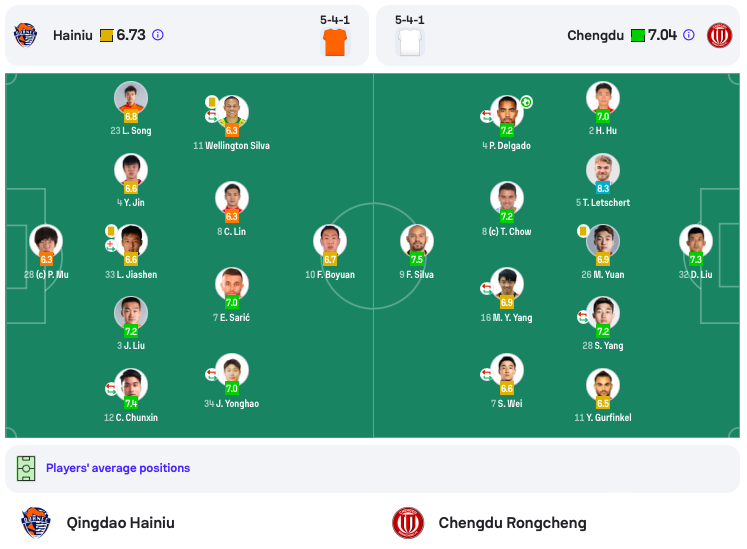Select Wellington Silva's player photo
Screen dimensions: 747x549
click(x=232, y=111)
